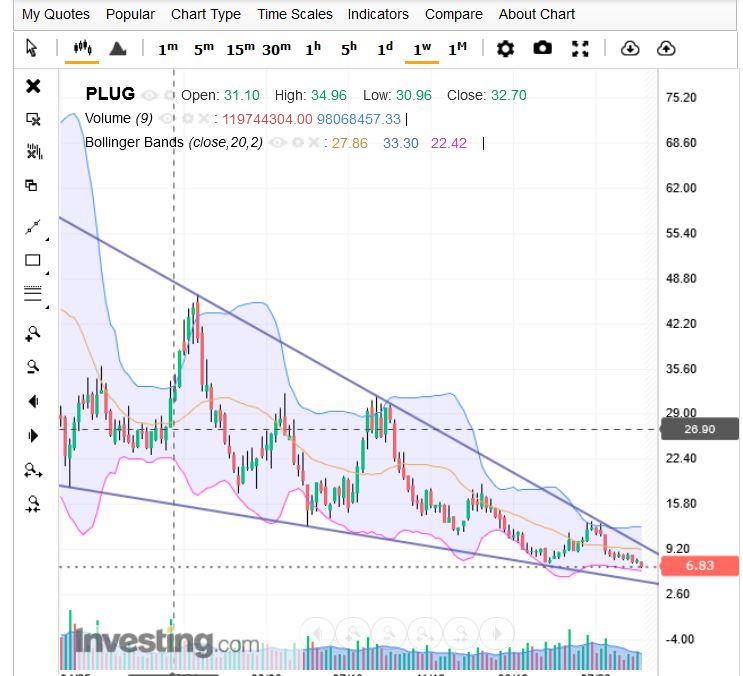Set interval to 5 hours

pos(349,48)
